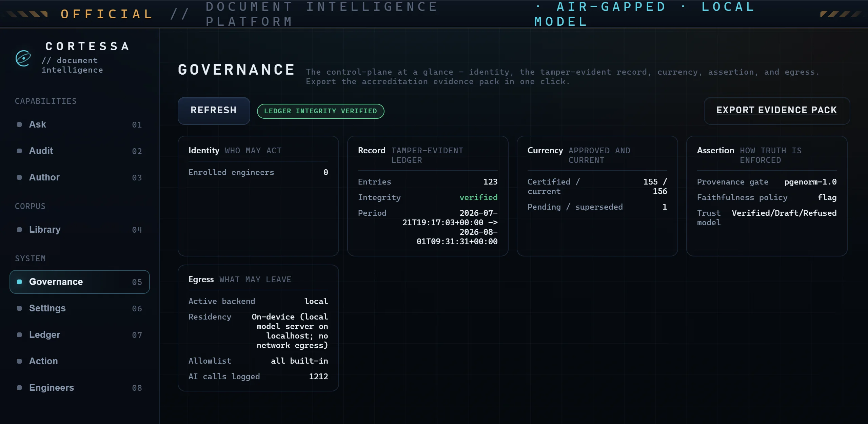Open the Audit capability
The height and width of the screenshot is (424, 868).
(x=80, y=151)
